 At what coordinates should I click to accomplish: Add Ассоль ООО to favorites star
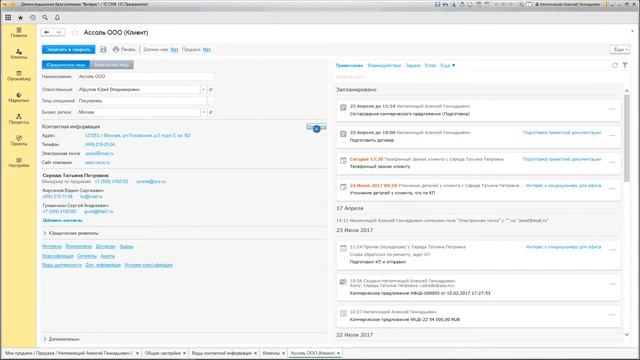(74, 32)
